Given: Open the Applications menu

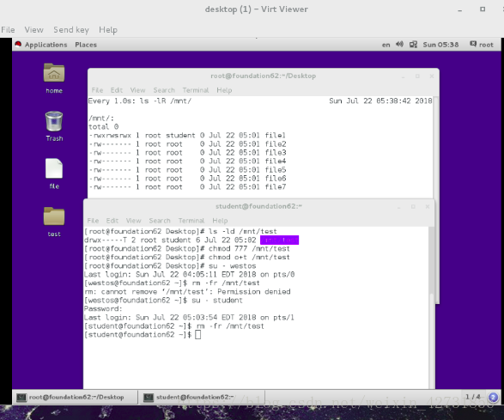Looking at the screenshot, I should 46,45.
